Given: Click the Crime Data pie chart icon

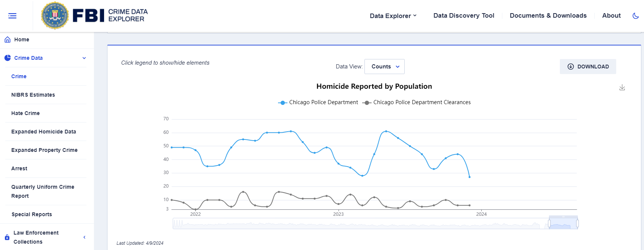Looking at the screenshot, I should (8, 58).
